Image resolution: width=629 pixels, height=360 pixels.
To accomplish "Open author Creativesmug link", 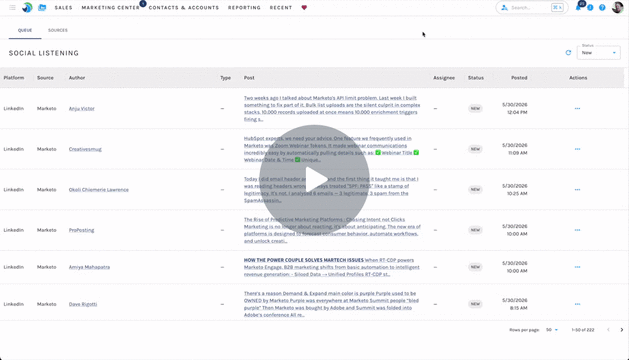I will pos(85,149).
